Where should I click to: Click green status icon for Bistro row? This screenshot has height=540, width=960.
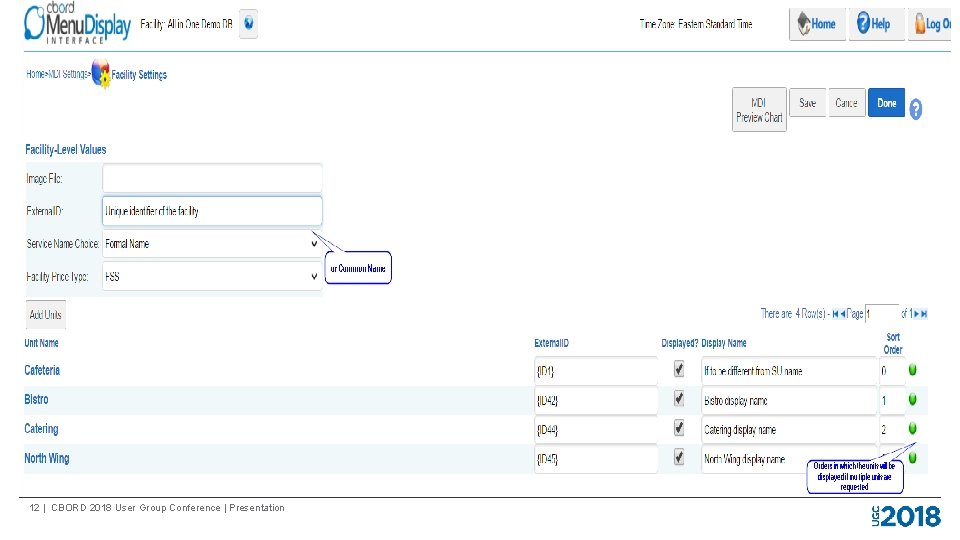pos(912,399)
